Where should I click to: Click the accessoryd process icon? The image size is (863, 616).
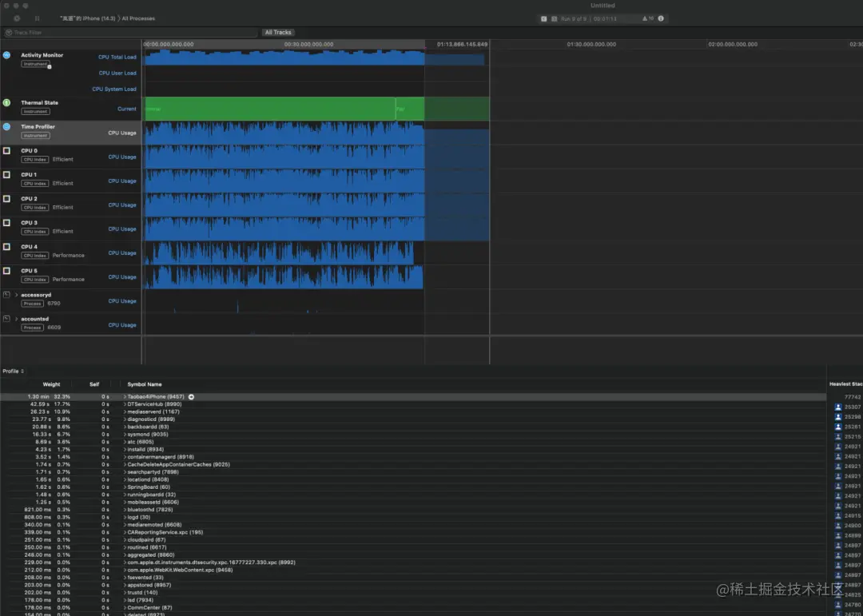6,295
